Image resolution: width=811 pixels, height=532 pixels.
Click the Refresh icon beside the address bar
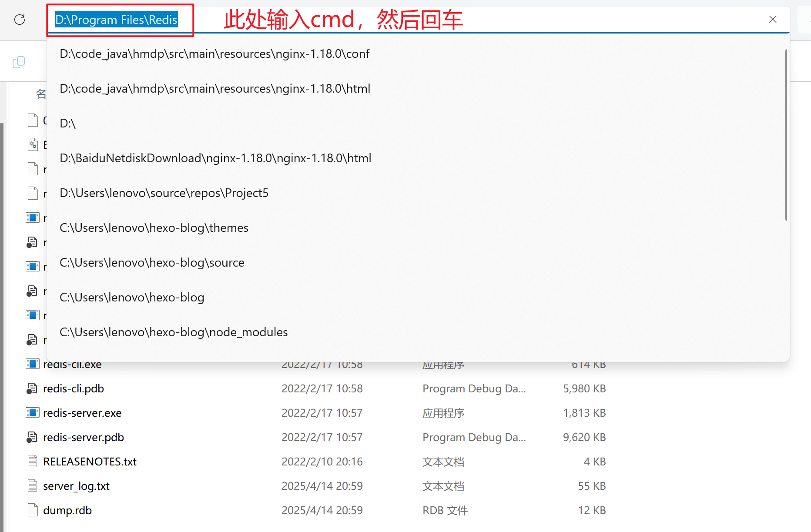(x=19, y=20)
